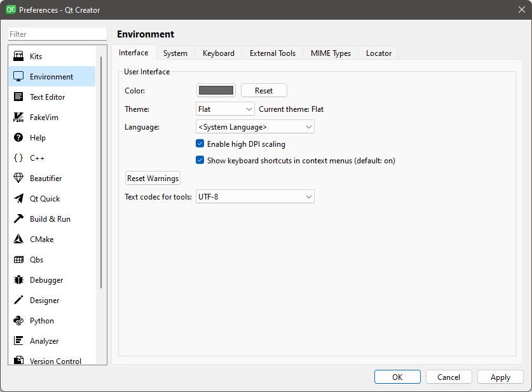Confirm preferences with OK

[x=397, y=377]
